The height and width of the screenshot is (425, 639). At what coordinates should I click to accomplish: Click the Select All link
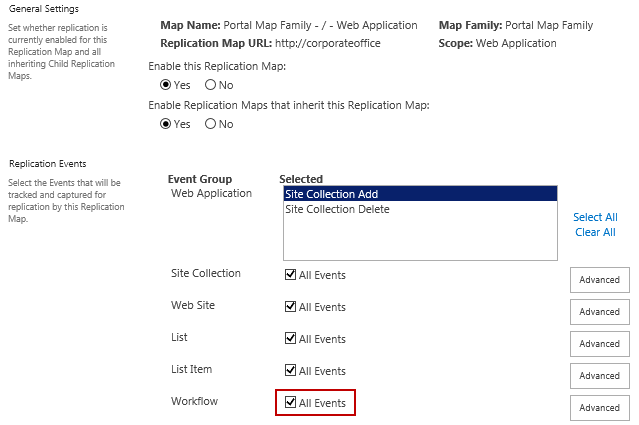(x=595, y=217)
